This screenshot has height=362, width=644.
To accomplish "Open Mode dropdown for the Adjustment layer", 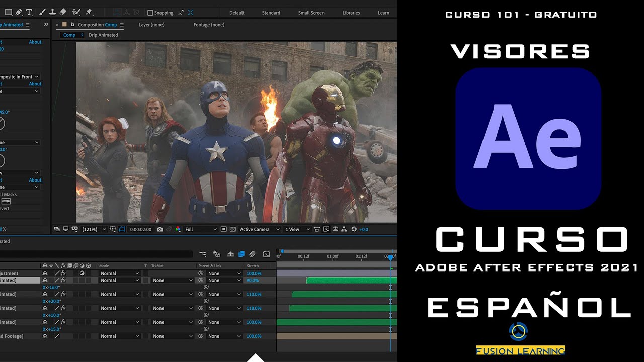I will pos(120,273).
